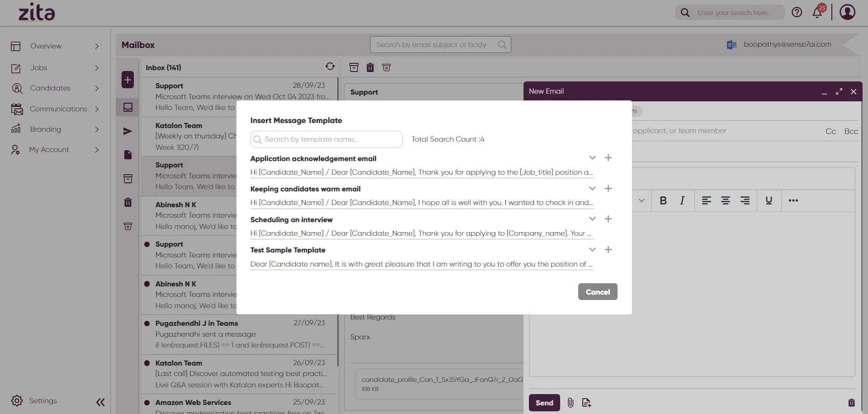Click the compose new email plus icon
This screenshot has height=414, width=868.
point(128,80)
